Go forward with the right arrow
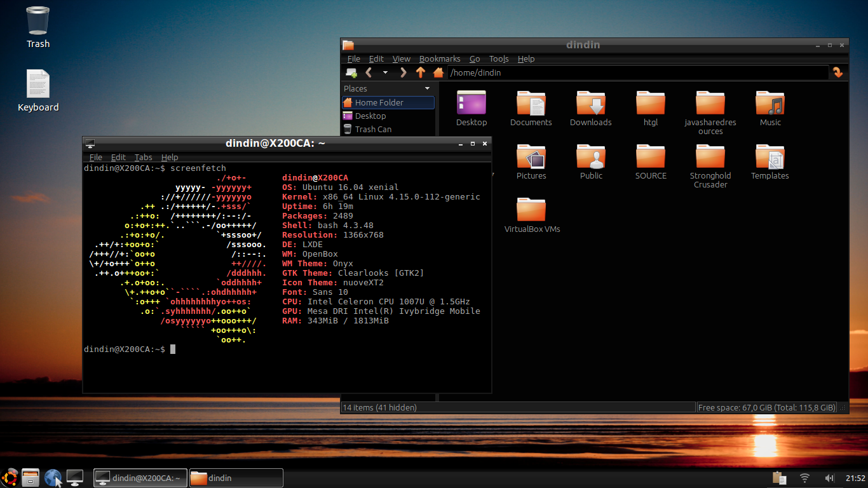This screenshot has height=488, width=868. [403, 72]
